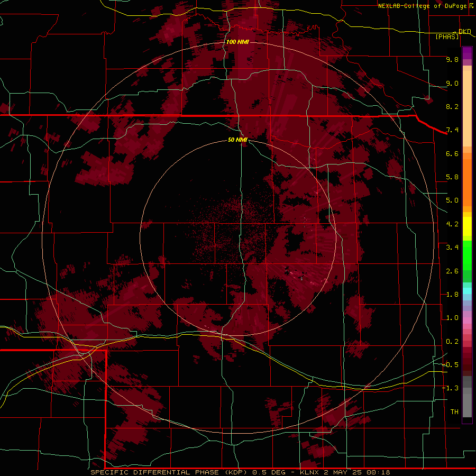This screenshot has height=476, width=476.
Task: Click the 9.0 value on color scale
Action: coord(452,83)
